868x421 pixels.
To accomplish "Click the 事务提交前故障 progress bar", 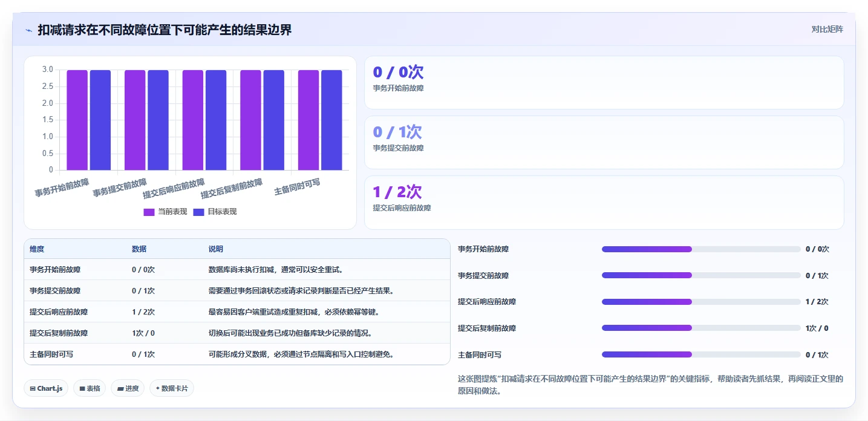I will click(701, 275).
